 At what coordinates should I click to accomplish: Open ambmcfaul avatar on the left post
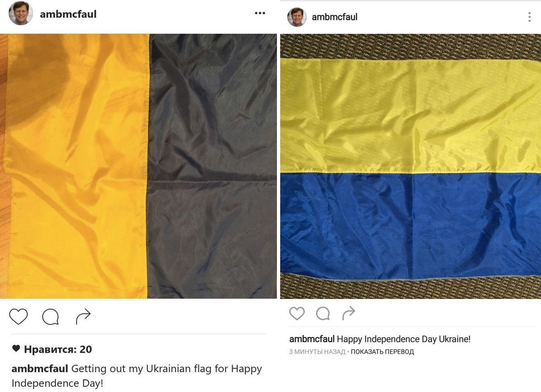(21, 13)
